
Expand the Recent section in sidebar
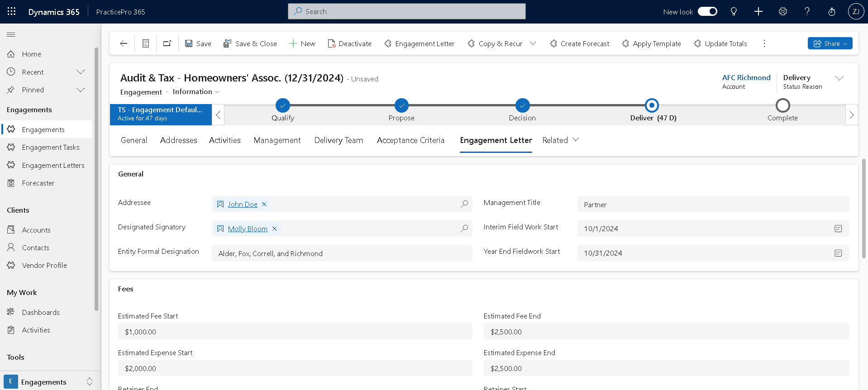[x=81, y=72]
